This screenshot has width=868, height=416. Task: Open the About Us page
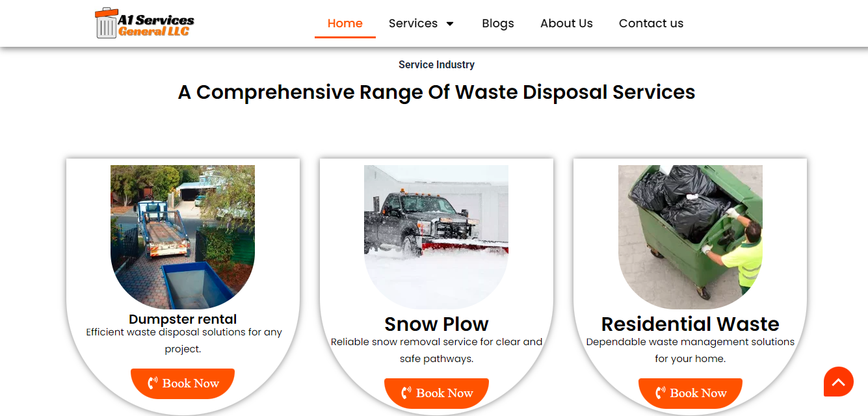coord(566,23)
